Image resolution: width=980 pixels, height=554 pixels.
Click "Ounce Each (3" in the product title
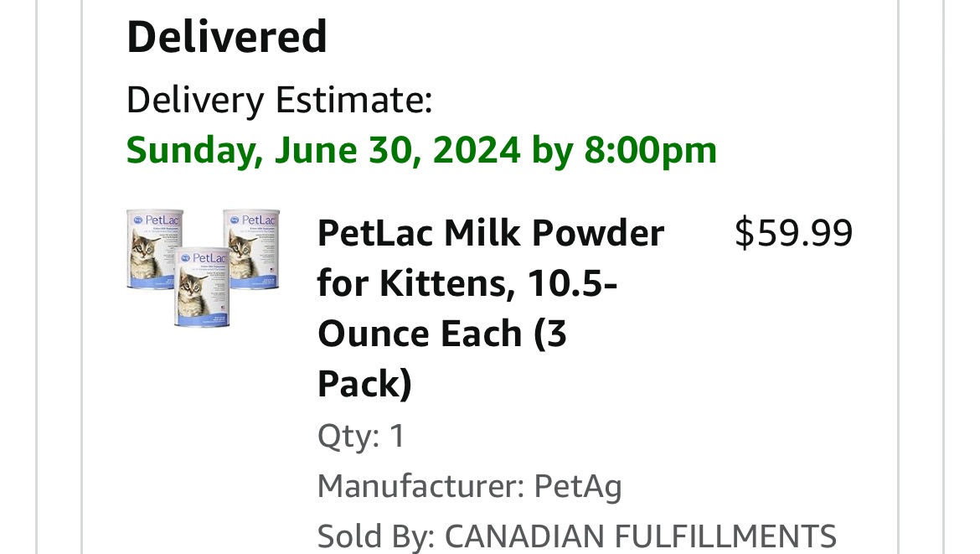442,334
